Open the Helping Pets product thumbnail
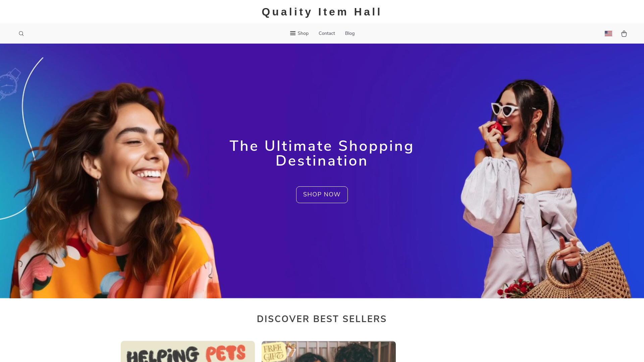This screenshot has height=362, width=644. point(188,352)
